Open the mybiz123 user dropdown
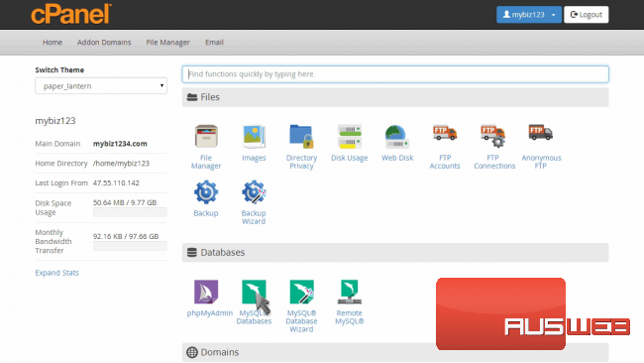Image resolution: width=644 pixels, height=363 pixels. click(529, 15)
